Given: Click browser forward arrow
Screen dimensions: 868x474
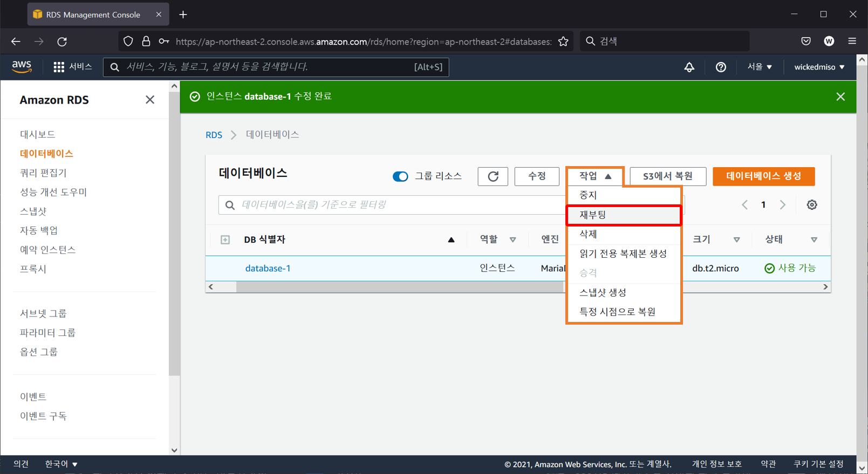Looking at the screenshot, I should click(x=39, y=42).
